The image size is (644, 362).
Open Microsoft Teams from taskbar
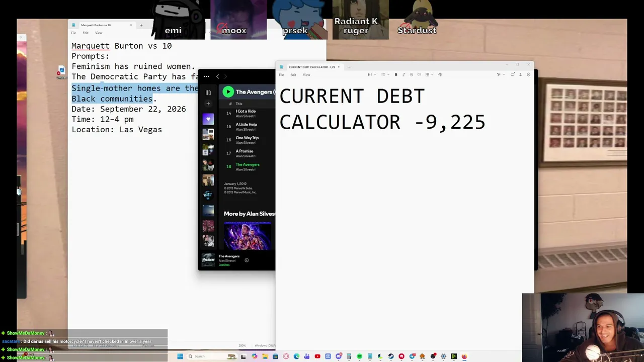[307, 356]
